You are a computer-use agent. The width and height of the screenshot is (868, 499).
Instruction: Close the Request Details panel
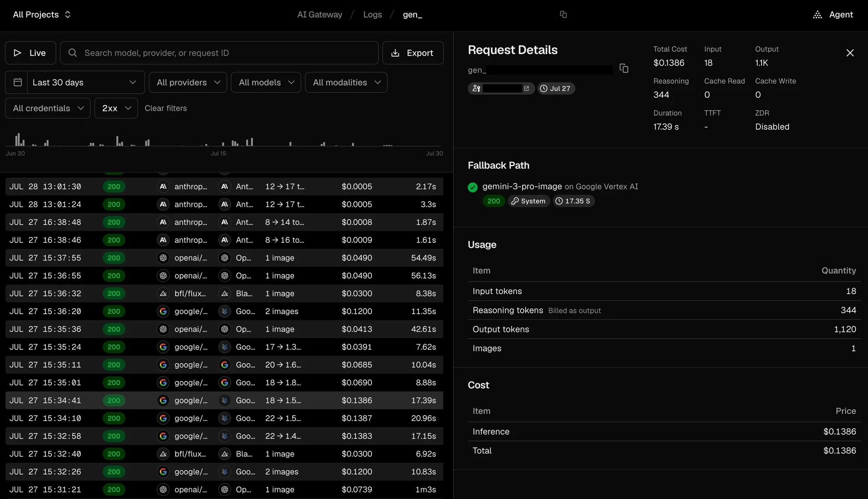coord(850,53)
